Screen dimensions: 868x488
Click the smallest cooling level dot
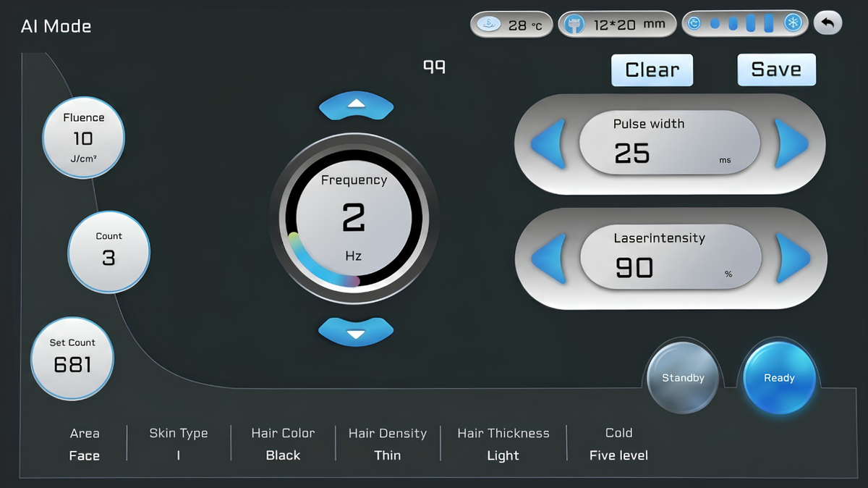tap(715, 24)
